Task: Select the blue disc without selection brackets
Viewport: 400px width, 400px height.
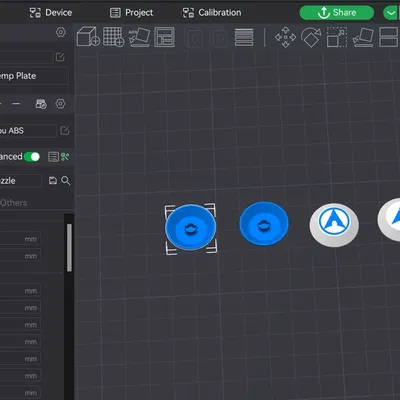Action: [x=264, y=223]
